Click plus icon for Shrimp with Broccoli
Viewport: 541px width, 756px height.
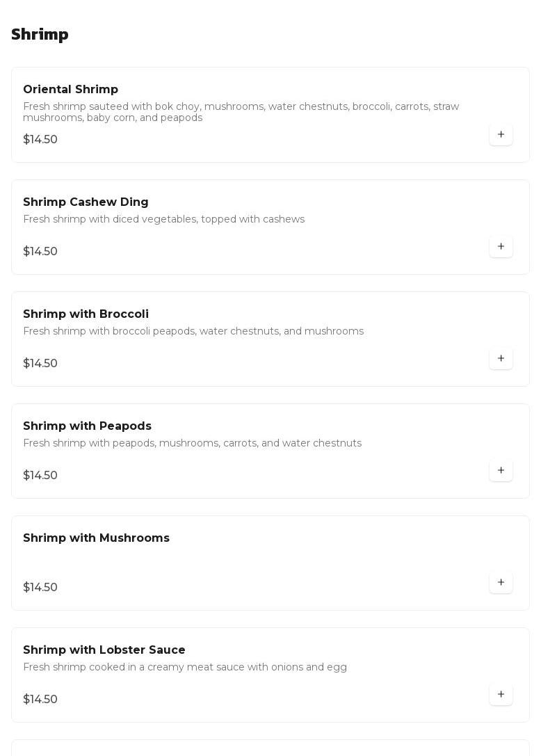[x=501, y=358]
